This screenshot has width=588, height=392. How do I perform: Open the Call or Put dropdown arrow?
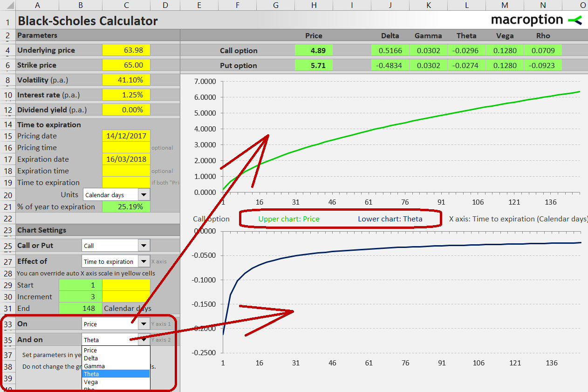click(x=144, y=246)
